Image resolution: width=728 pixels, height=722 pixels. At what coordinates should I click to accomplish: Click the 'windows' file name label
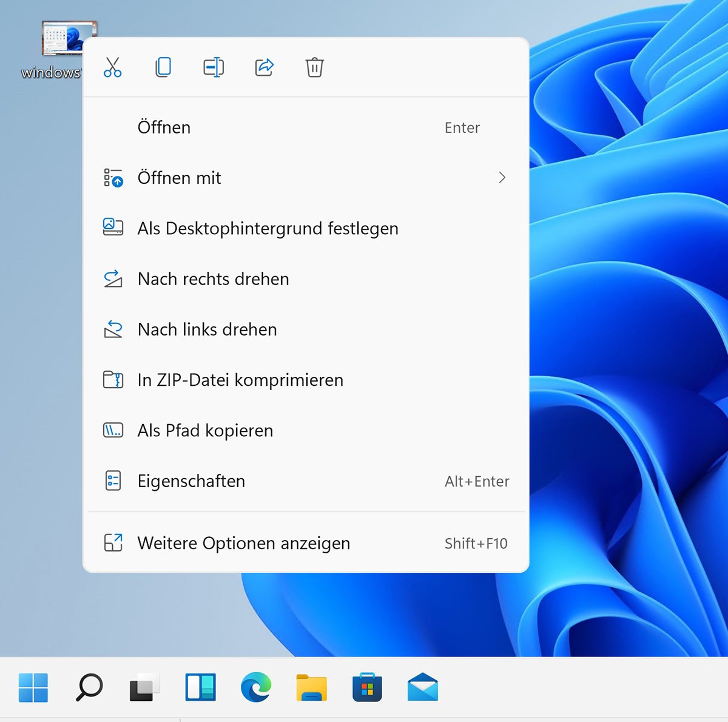(x=50, y=73)
